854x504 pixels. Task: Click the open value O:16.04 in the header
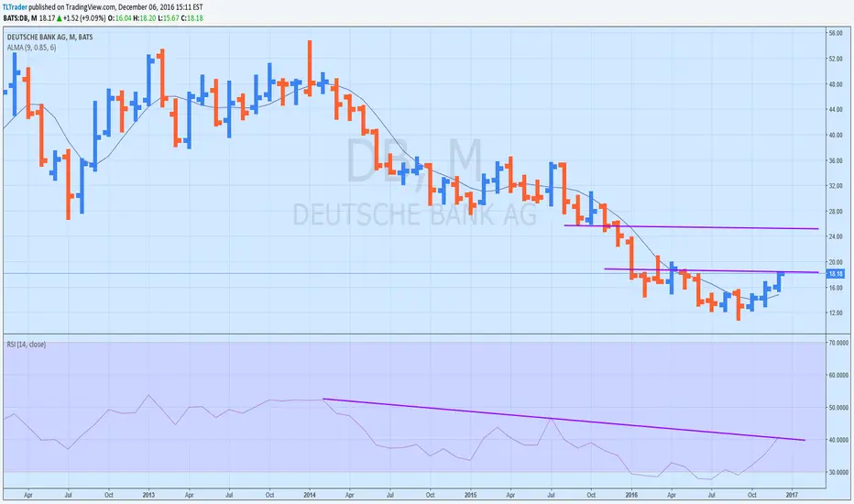click(x=120, y=18)
